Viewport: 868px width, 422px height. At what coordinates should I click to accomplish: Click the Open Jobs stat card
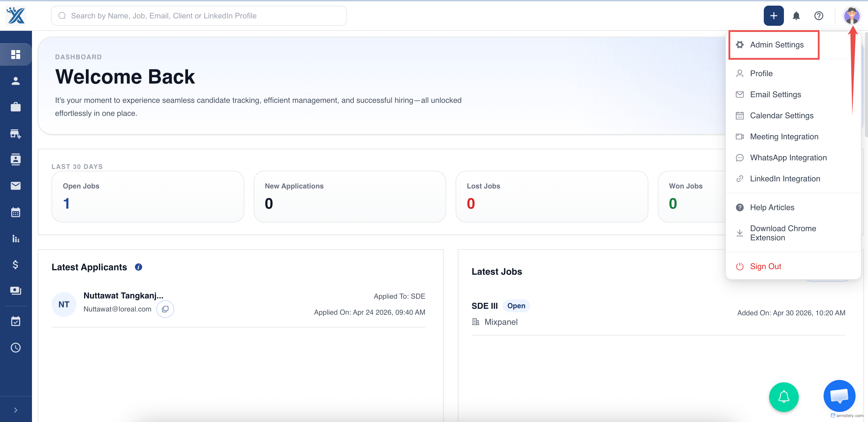(x=148, y=196)
